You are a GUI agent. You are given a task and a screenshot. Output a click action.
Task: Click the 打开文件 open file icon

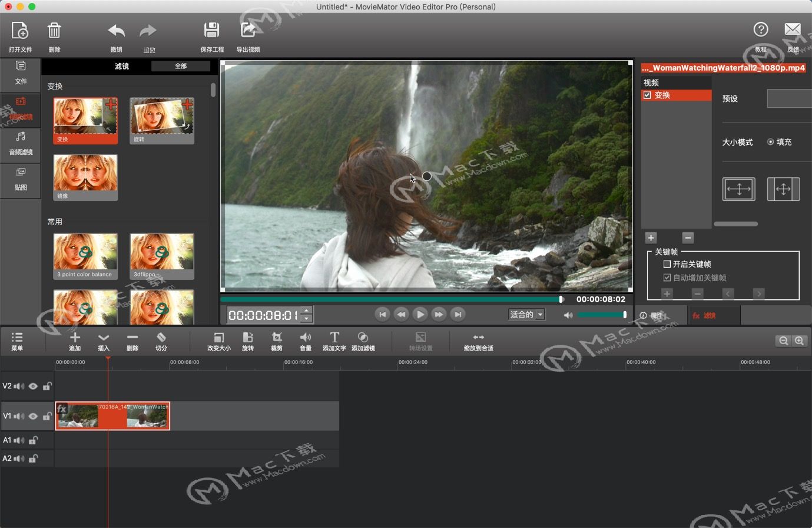(x=20, y=31)
